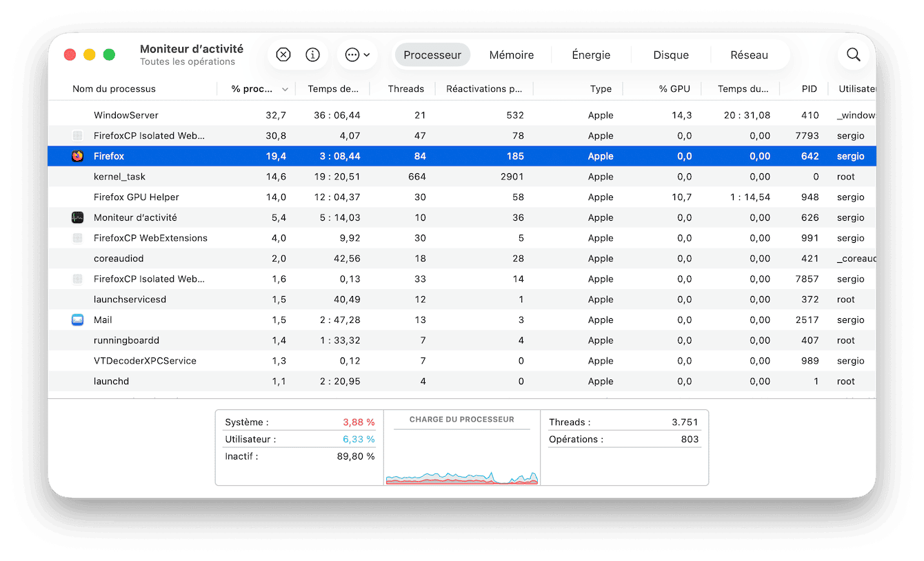Switch to the Mémoire tab
The width and height of the screenshot is (924, 561).
[x=512, y=55]
